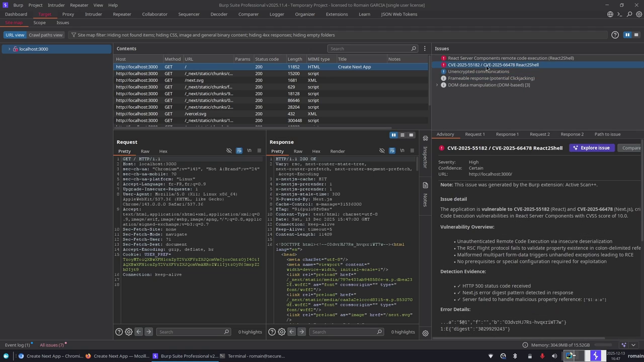Toggle hidden items eye icon in Request panel

tap(229, 151)
